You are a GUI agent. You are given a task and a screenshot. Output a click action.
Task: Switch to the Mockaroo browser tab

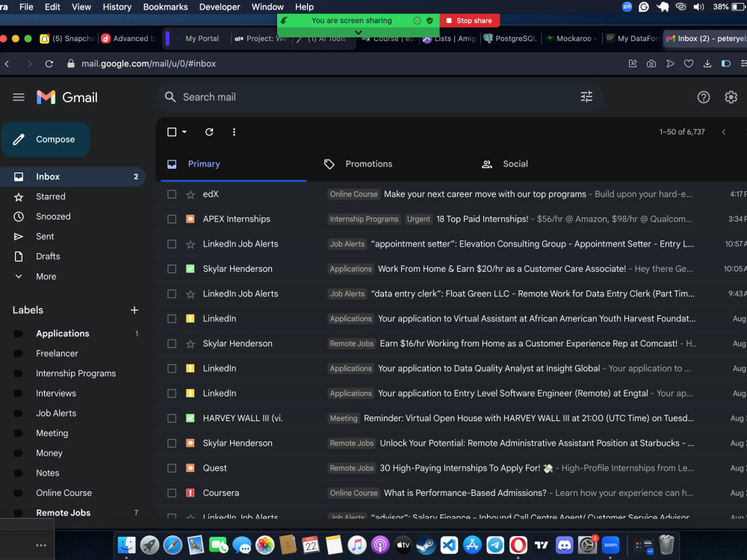pyautogui.click(x=571, y=39)
